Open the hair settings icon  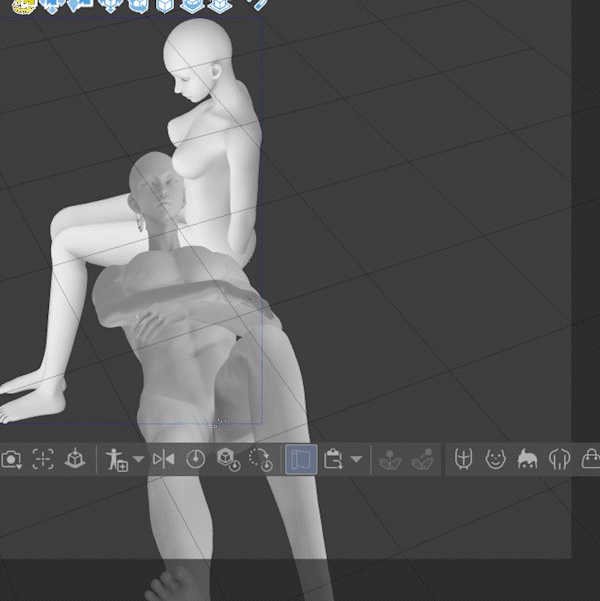(x=528, y=459)
